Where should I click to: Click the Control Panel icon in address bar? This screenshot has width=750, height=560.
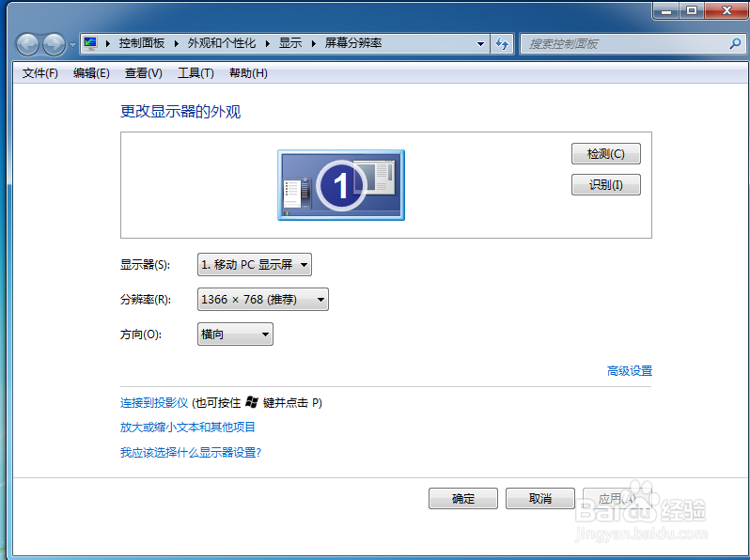click(90, 43)
